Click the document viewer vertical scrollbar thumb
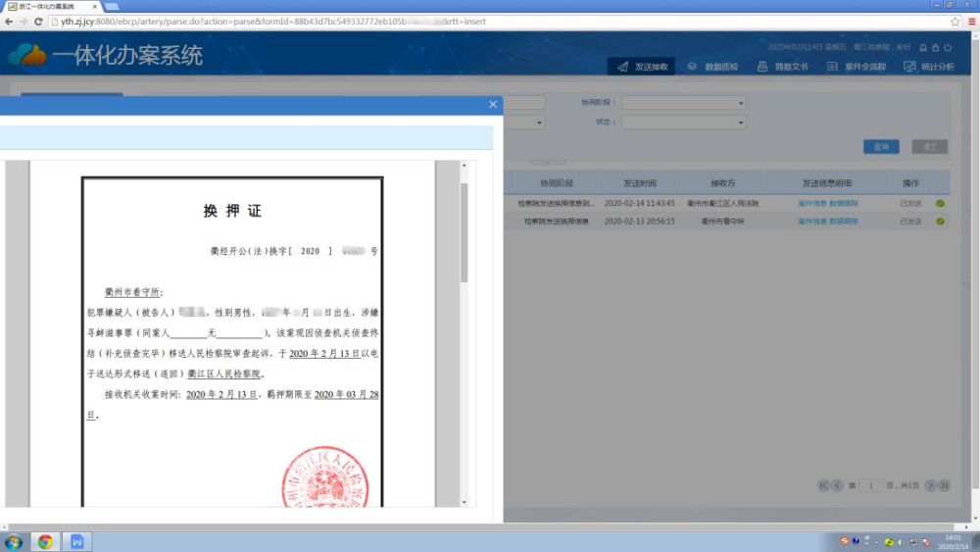Image resolution: width=980 pixels, height=552 pixels. pos(464,232)
